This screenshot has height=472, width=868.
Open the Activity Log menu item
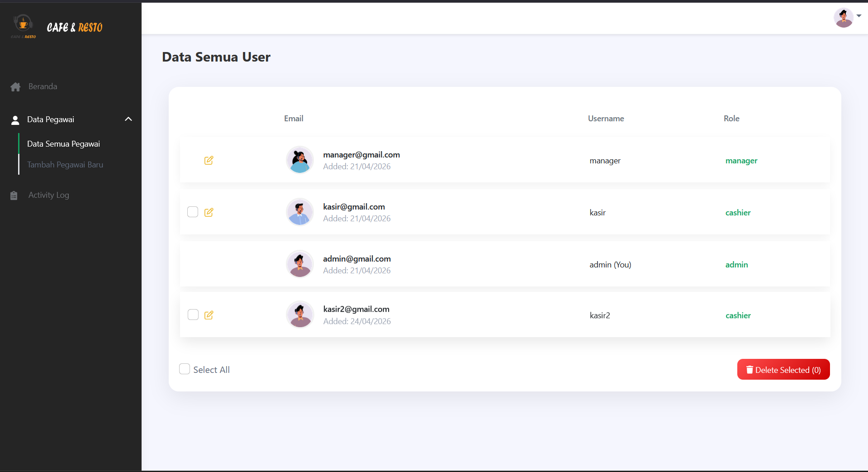(x=49, y=195)
